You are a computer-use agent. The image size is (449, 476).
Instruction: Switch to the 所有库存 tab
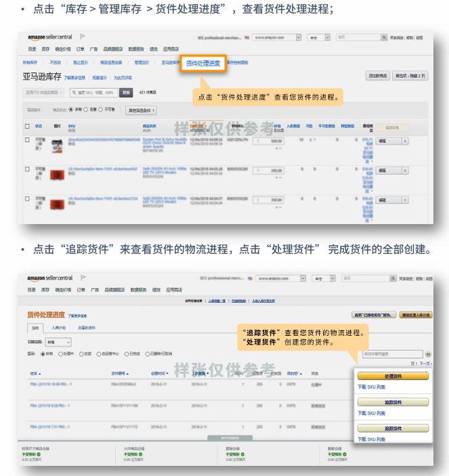[30, 62]
